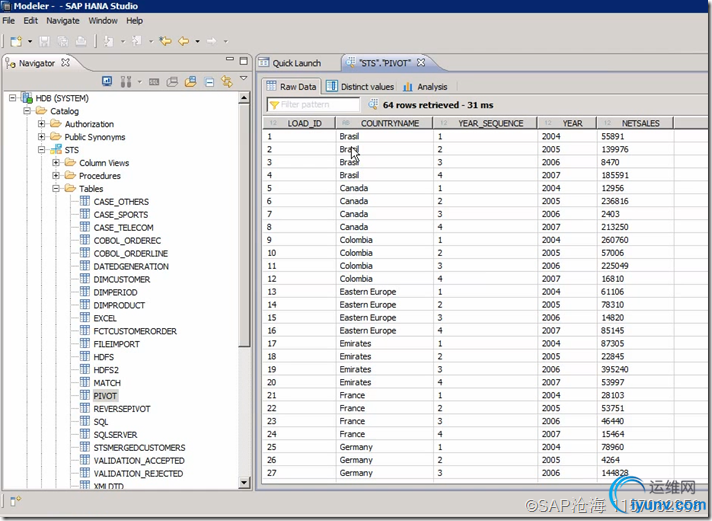Close the "STS"."PIVOT" editor tab
712x521 pixels.
(x=421, y=62)
